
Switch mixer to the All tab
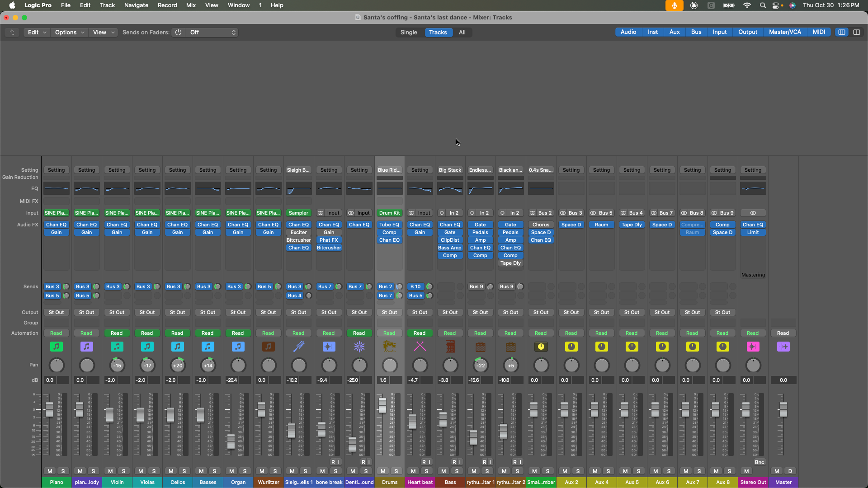coord(462,32)
